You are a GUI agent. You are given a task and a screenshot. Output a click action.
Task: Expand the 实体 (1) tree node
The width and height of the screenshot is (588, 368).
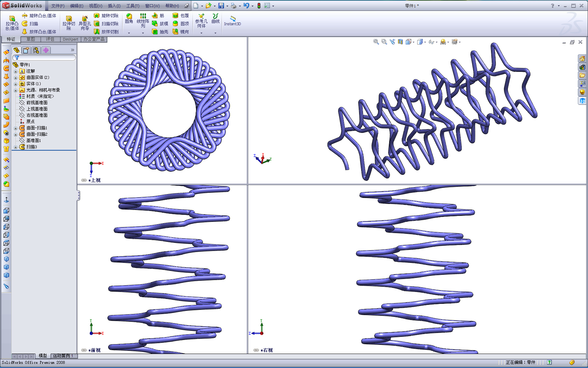click(x=15, y=84)
